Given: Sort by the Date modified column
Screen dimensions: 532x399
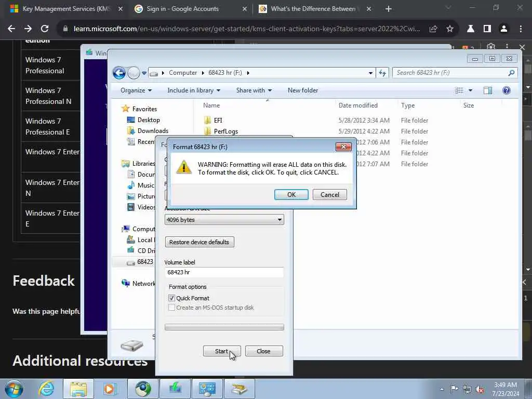Looking at the screenshot, I should coord(358,105).
